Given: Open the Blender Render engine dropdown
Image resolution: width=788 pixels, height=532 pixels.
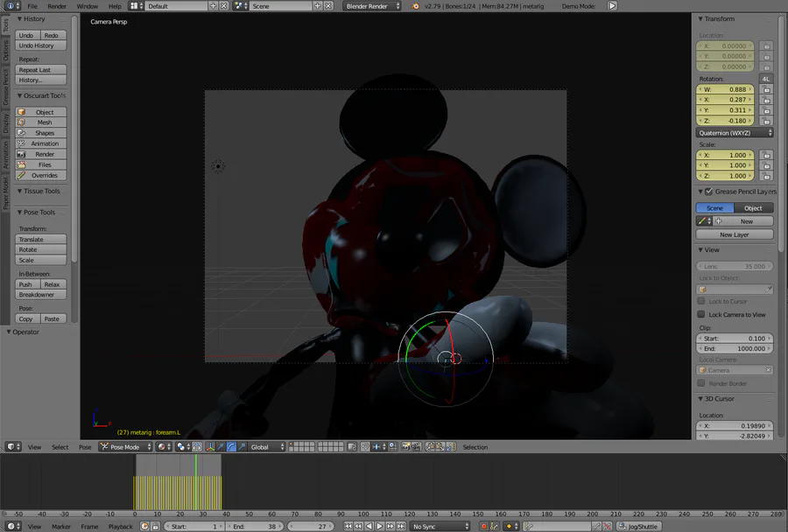Looking at the screenshot, I should point(372,6).
